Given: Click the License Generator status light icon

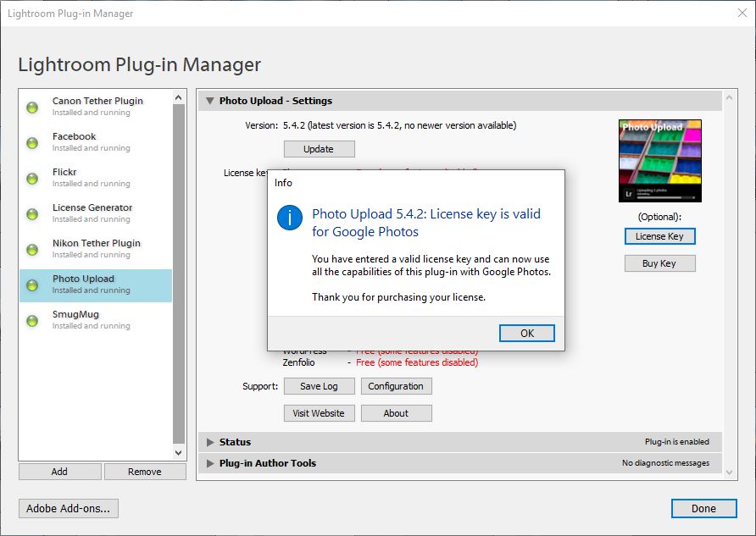Looking at the screenshot, I should click(33, 214).
